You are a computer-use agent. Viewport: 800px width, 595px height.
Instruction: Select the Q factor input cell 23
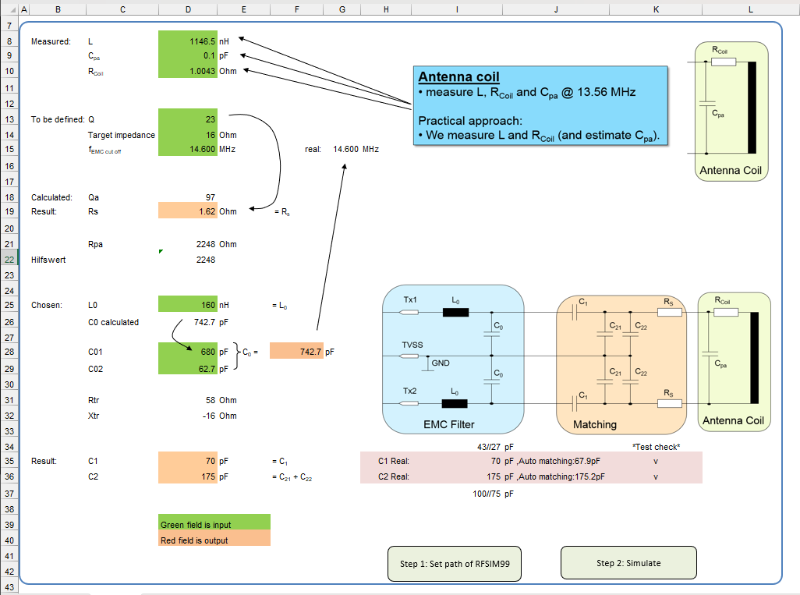pyautogui.click(x=187, y=119)
